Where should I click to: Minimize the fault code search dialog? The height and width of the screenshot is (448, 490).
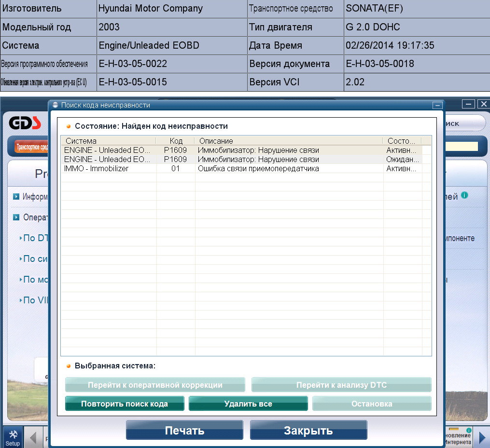point(437,105)
